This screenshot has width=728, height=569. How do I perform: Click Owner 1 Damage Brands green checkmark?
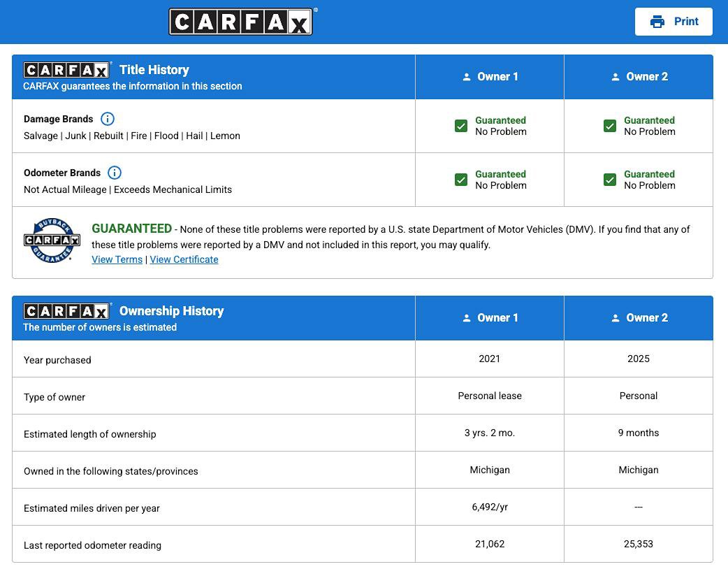[x=461, y=126]
